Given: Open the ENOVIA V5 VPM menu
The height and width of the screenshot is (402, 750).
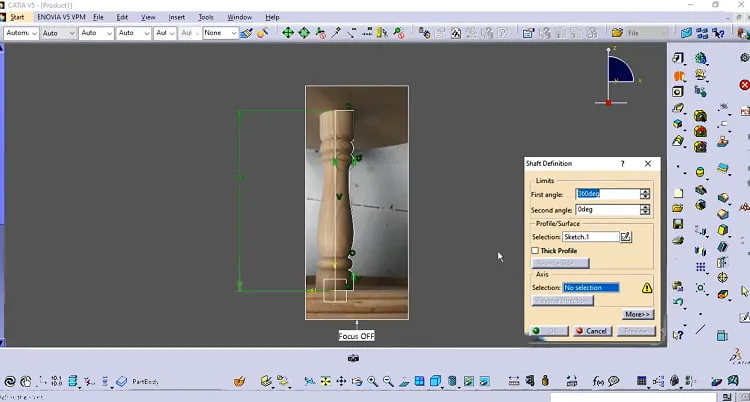Looking at the screenshot, I should click(x=61, y=17).
